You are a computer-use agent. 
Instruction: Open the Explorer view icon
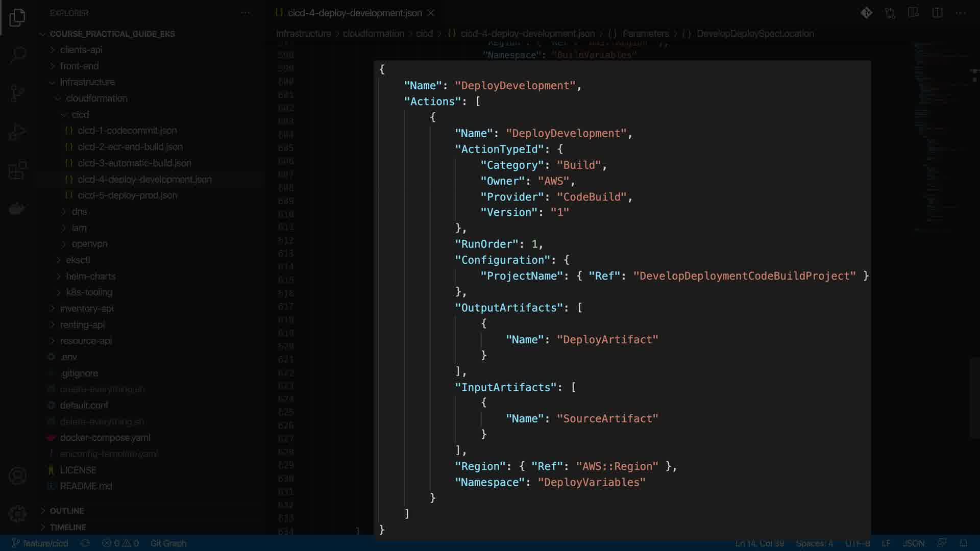[17, 18]
